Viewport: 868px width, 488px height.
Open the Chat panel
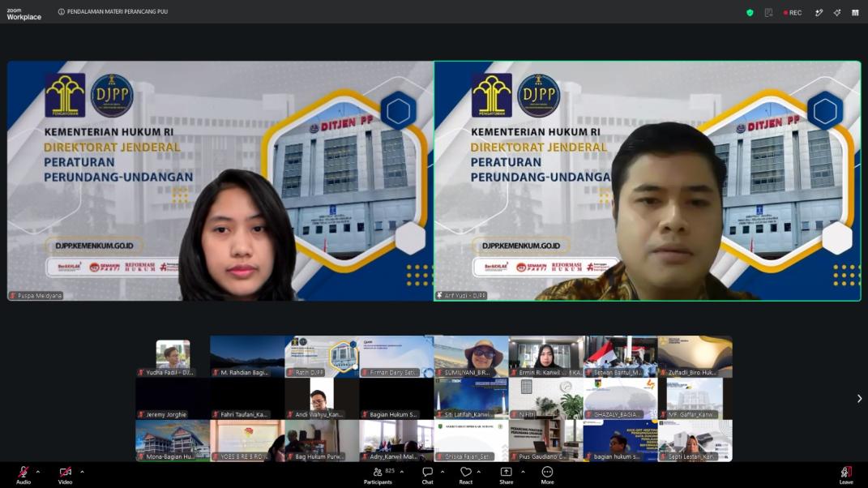(427, 475)
